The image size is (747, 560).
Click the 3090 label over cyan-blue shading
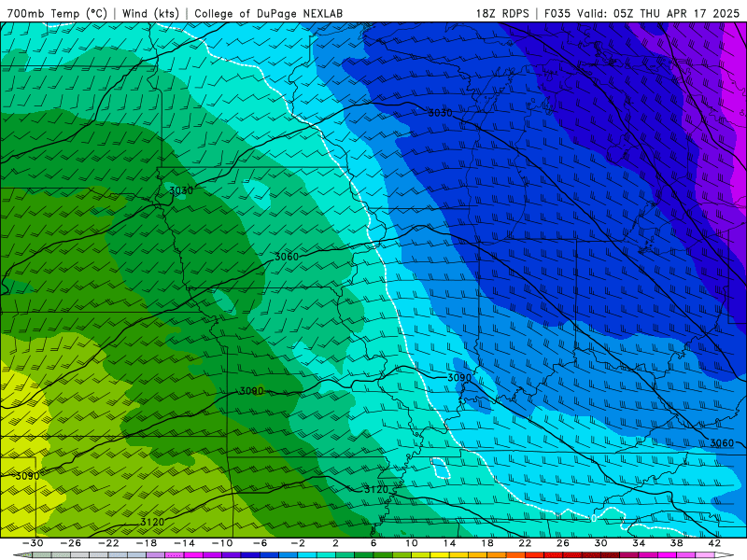point(459,378)
